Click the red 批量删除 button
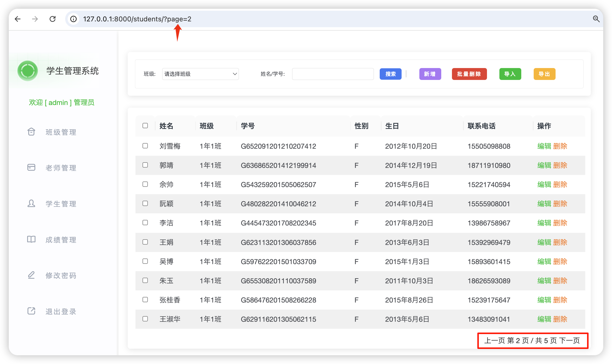 click(469, 74)
